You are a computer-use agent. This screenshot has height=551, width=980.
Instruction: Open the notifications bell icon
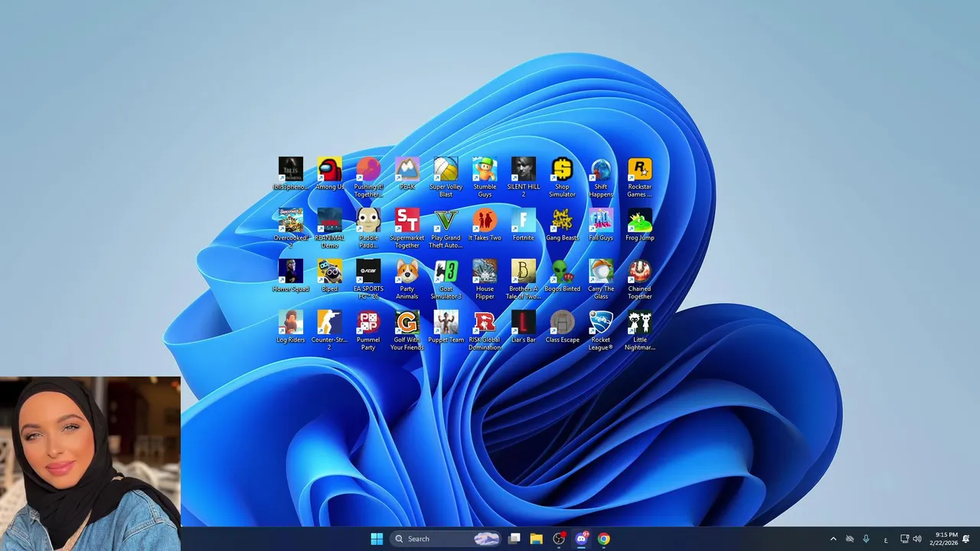(x=966, y=539)
